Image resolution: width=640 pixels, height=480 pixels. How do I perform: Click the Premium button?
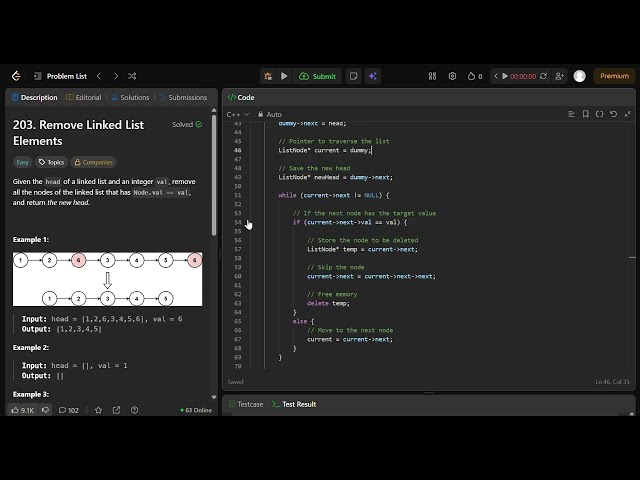pyautogui.click(x=614, y=76)
